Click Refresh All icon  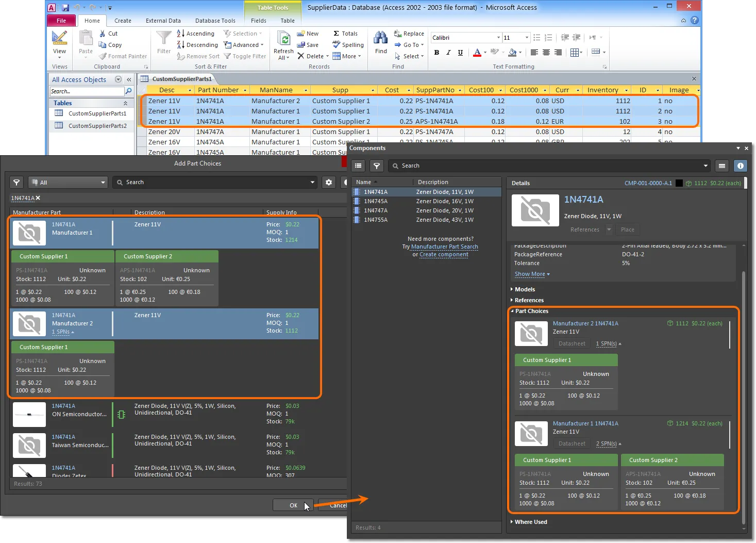283,45
